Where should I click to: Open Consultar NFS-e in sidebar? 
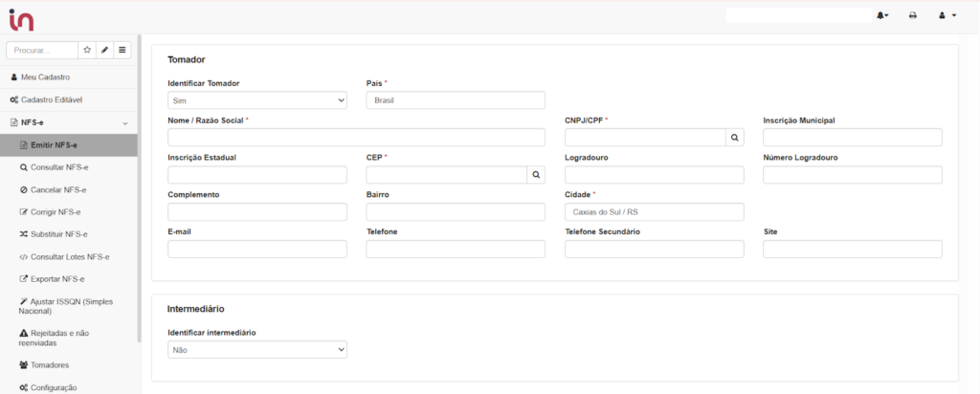pyautogui.click(x=54, y=167)
